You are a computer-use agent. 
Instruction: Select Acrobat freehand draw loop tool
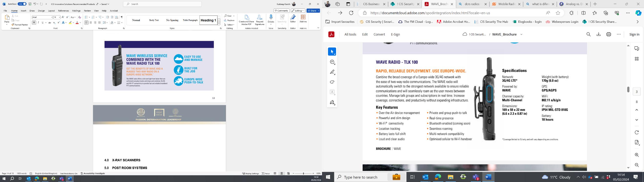[332, 82]
